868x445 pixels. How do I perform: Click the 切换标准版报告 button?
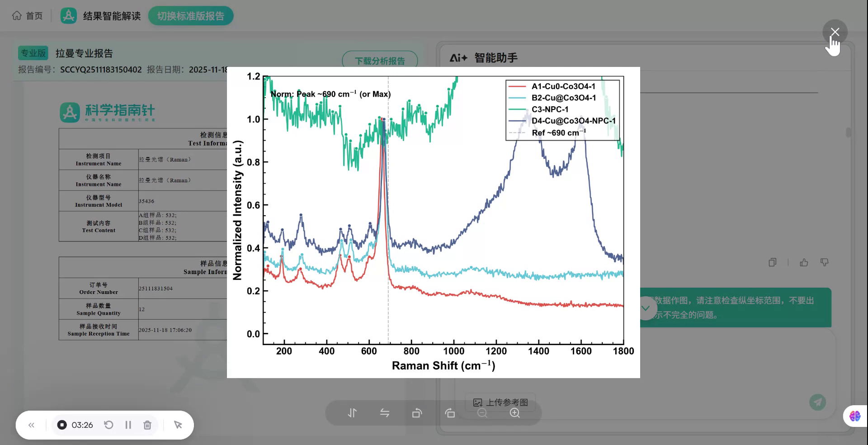point(190,15)
